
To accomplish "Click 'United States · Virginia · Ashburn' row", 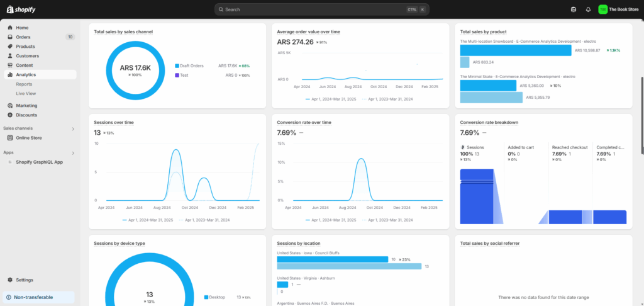I will coord(306,278).
